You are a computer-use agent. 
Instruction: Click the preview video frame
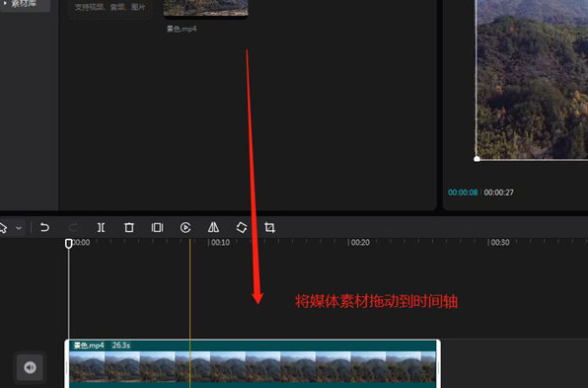click(x=532, y=79)
